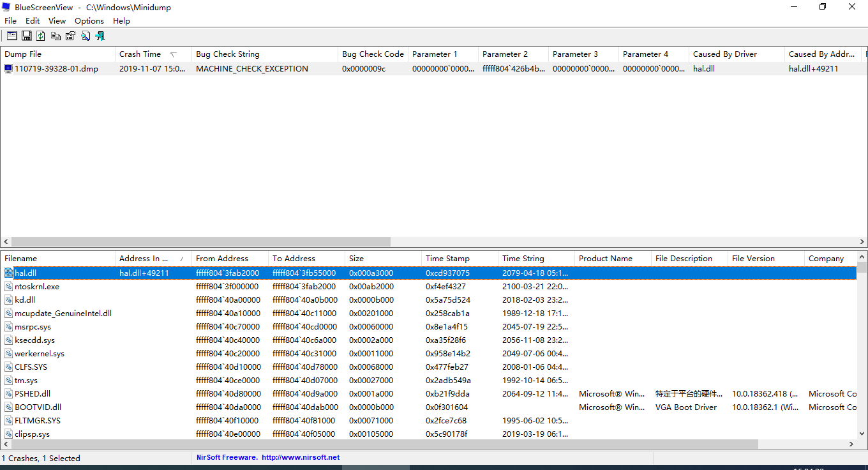Click hal.dll in Caused By Driver column
The image size is (868, 470).
(x=704, y=68)
